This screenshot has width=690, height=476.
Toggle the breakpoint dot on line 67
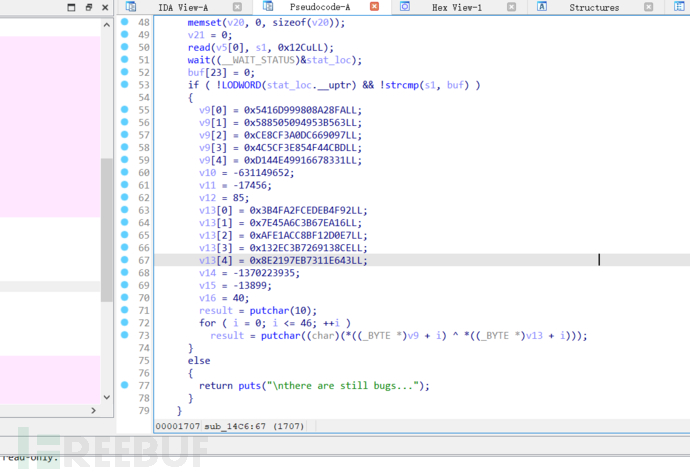(124, 260)
